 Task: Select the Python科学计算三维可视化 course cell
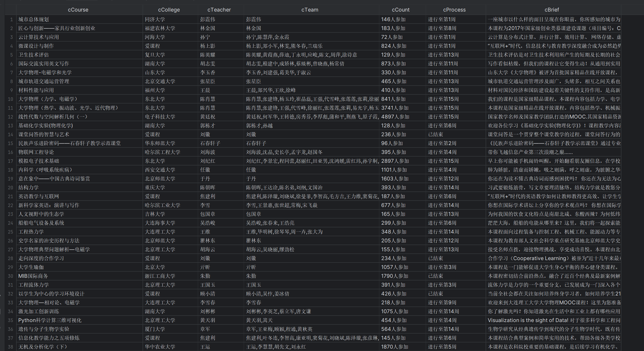pyautogui.click(x=50, y=320)
